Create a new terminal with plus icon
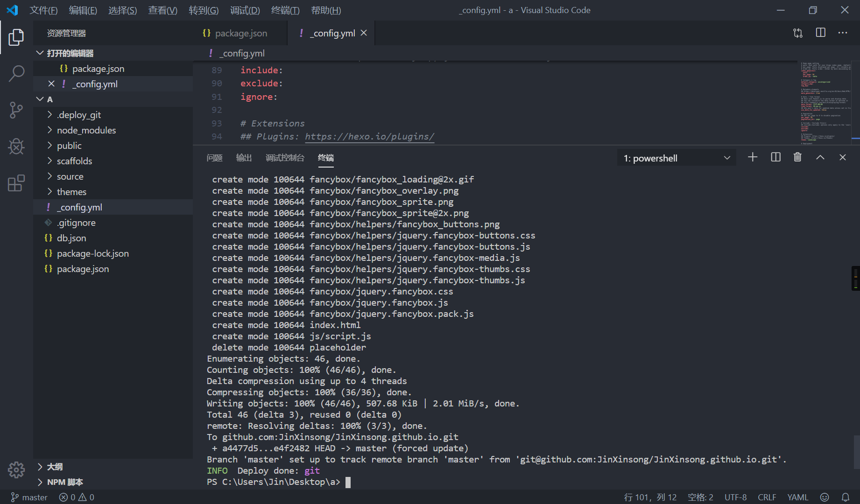This screenshot has width=860, height=504. [x=753, y=157]
